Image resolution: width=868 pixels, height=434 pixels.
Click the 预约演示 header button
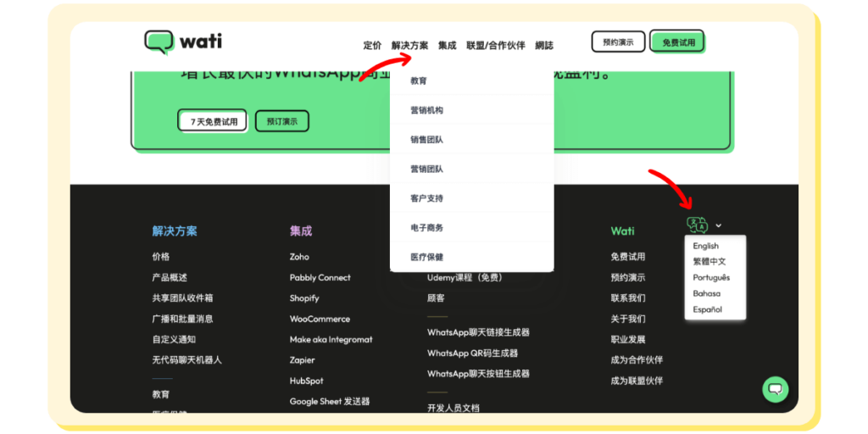[618, 42]
